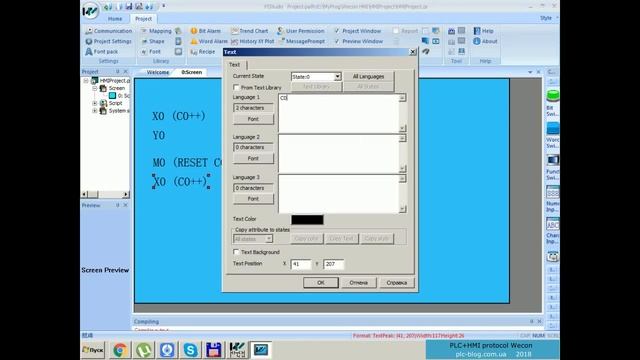640x360 pixels.
Task: Select the Text tab in dialog
Action: (234, 64)
